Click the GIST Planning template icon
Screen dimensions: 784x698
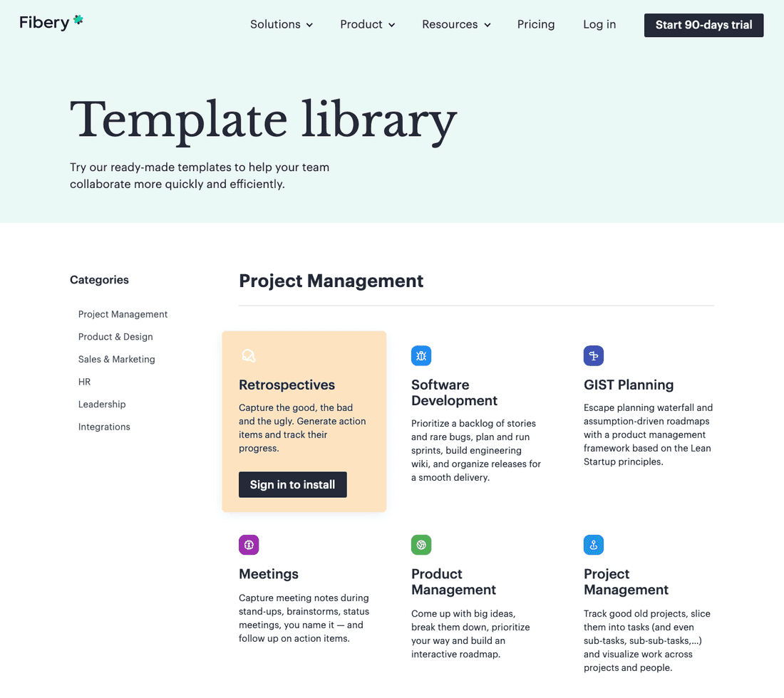(594, 355)
